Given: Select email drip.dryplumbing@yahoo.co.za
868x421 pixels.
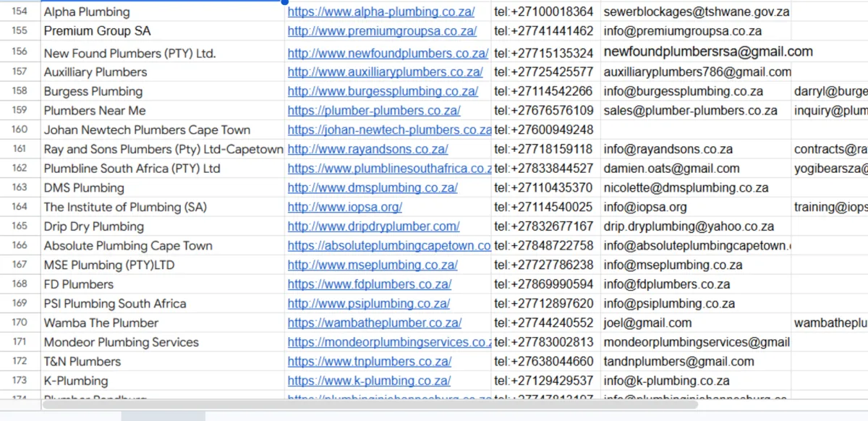Looking at the screenshot, I should [x=696, y=226].
